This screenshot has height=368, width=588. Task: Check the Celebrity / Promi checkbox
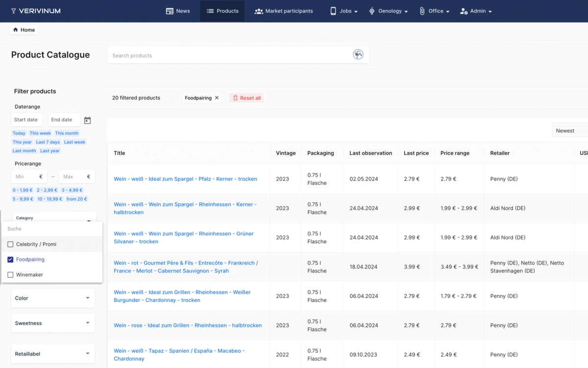[x=10, y=244]
